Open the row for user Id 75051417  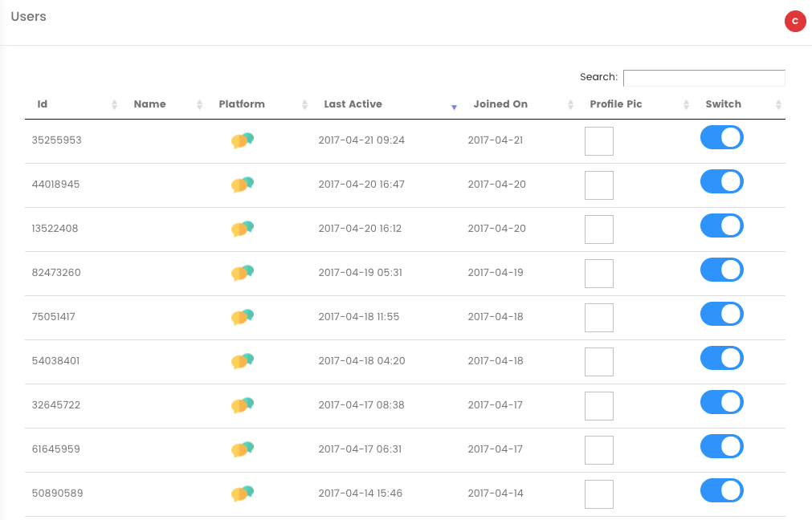click(x=54, y=317)
